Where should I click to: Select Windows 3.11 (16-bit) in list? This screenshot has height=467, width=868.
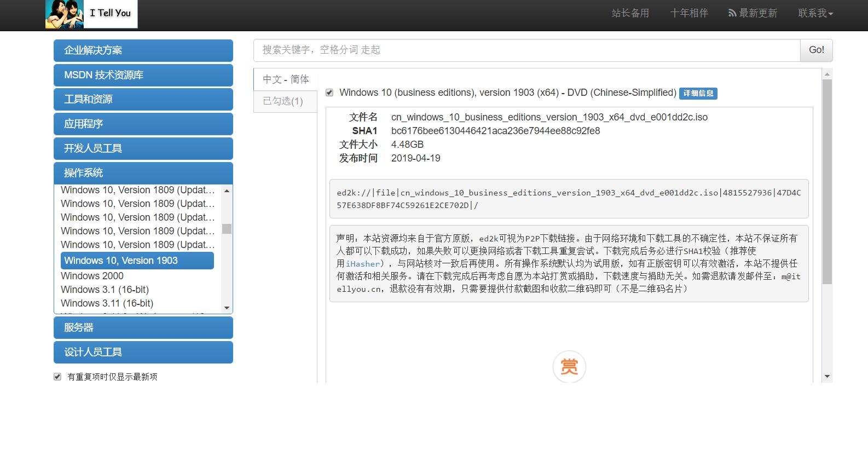point(107,303)
